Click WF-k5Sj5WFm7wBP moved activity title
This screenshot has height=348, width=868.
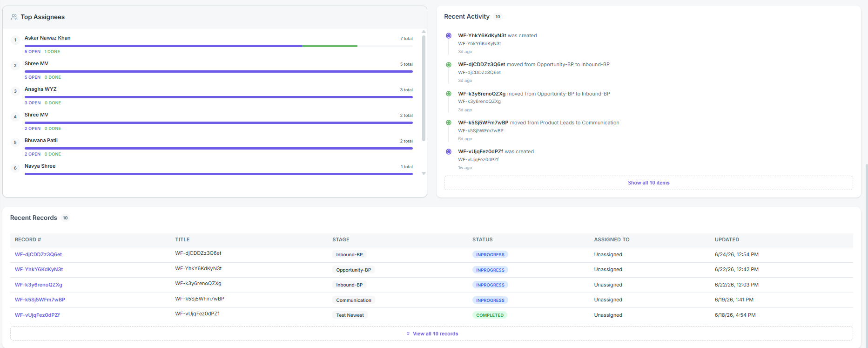tap(538, 123)
